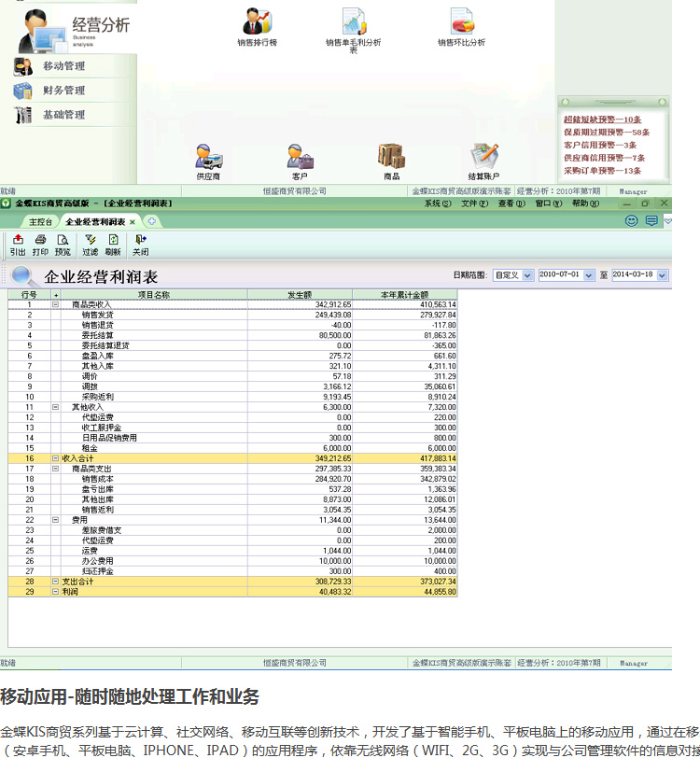Screen dimensions: 700x758
Task: Click the 发生额 column header
Action: click(300, 294)
